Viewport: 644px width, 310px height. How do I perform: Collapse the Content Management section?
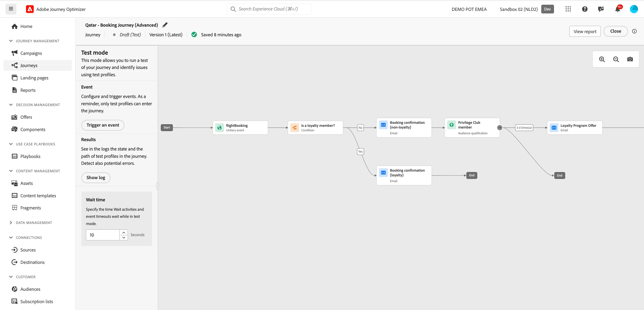(x=11, y=171)
